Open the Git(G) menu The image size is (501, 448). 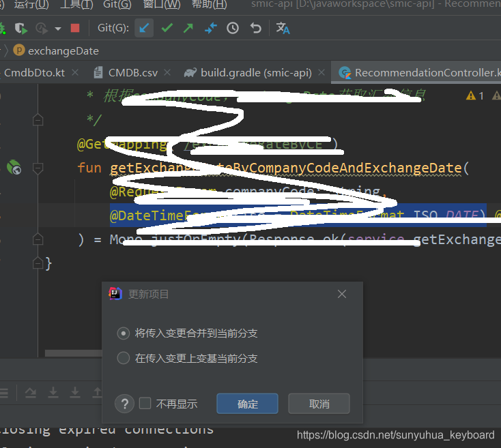pyautogui.click(x=117, y=5)
